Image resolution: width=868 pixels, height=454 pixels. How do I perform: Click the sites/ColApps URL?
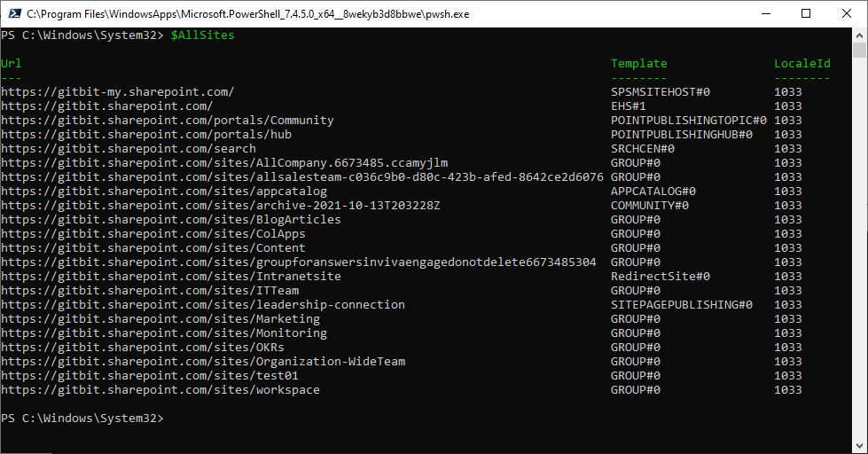[153, 233]
